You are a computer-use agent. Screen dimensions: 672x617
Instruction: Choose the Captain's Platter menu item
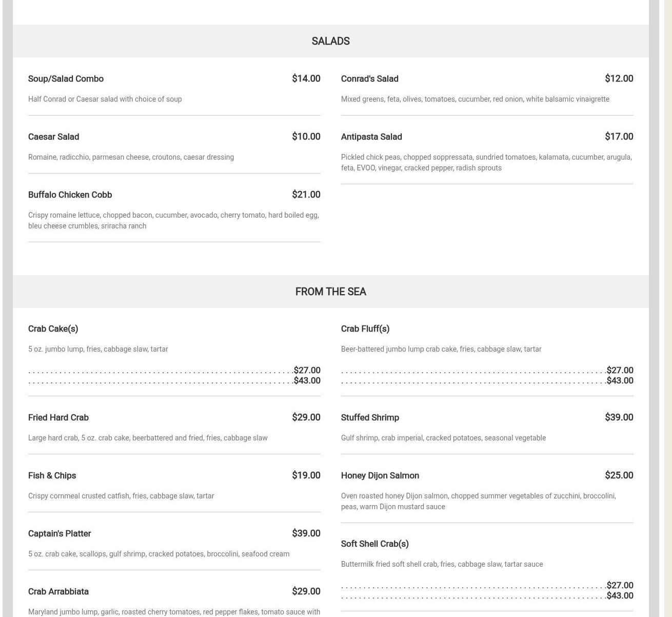click(x=59, y=533)
